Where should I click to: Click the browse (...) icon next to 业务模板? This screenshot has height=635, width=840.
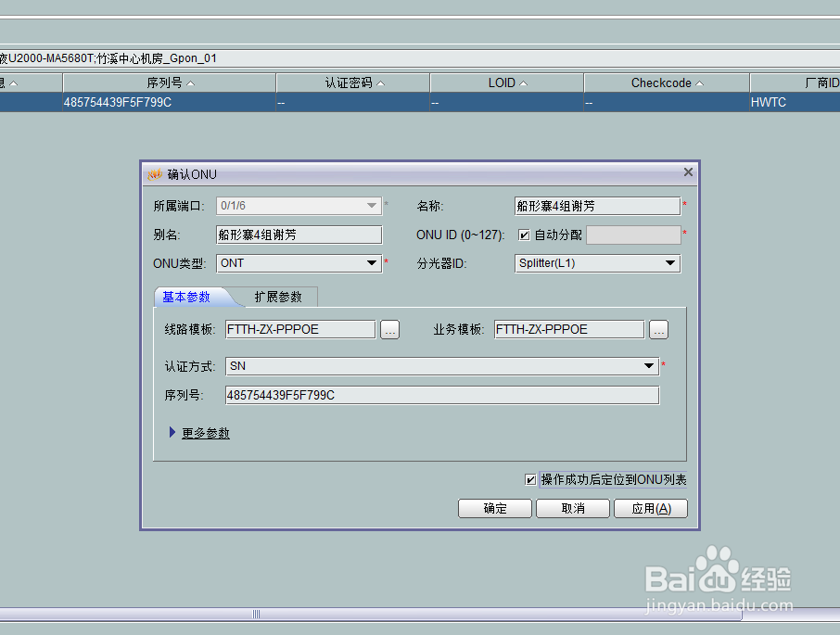tap(658, 329)
